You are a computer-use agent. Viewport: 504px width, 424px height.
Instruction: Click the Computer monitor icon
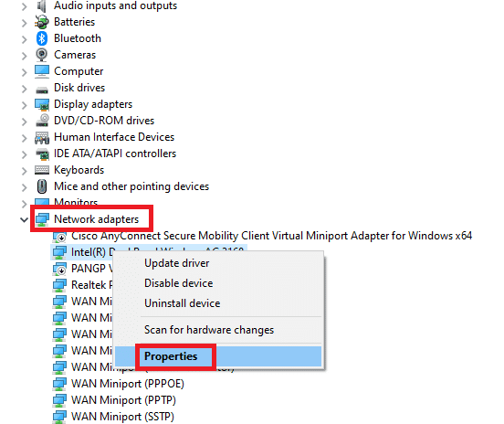42,71
